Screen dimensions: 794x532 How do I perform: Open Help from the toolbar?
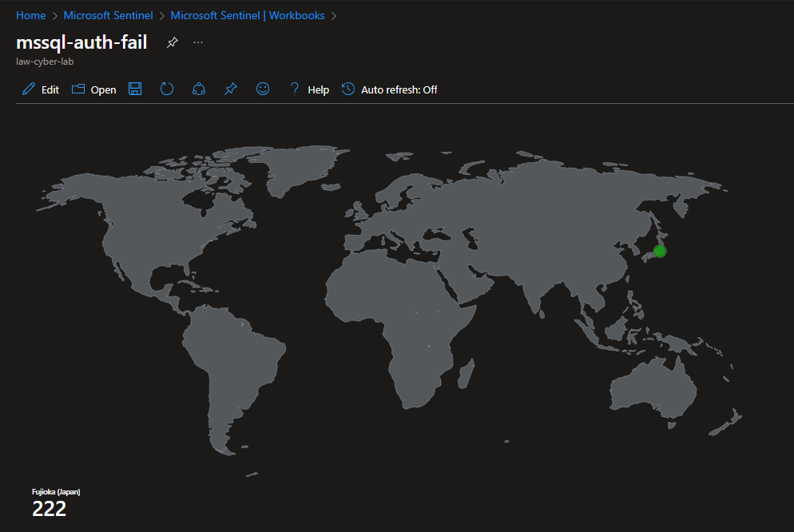point(309,89)
